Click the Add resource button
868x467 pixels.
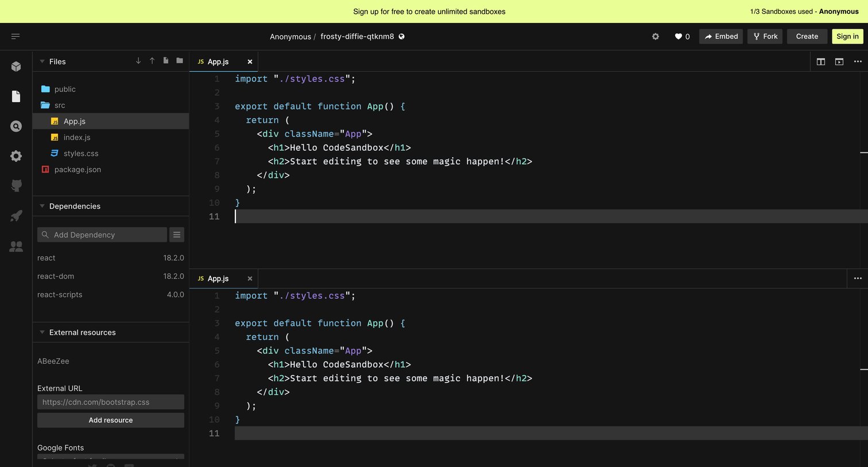pos(111,420)
